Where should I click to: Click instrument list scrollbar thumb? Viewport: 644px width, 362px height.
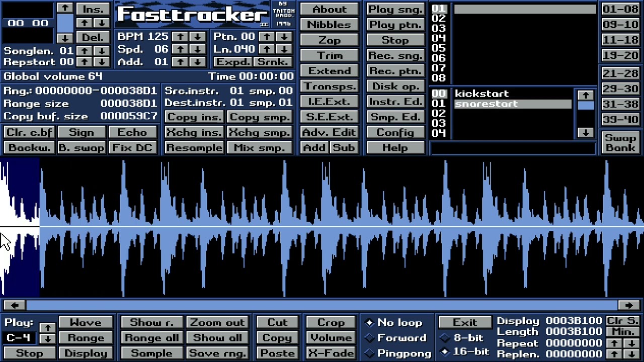[x=585, y=106]
